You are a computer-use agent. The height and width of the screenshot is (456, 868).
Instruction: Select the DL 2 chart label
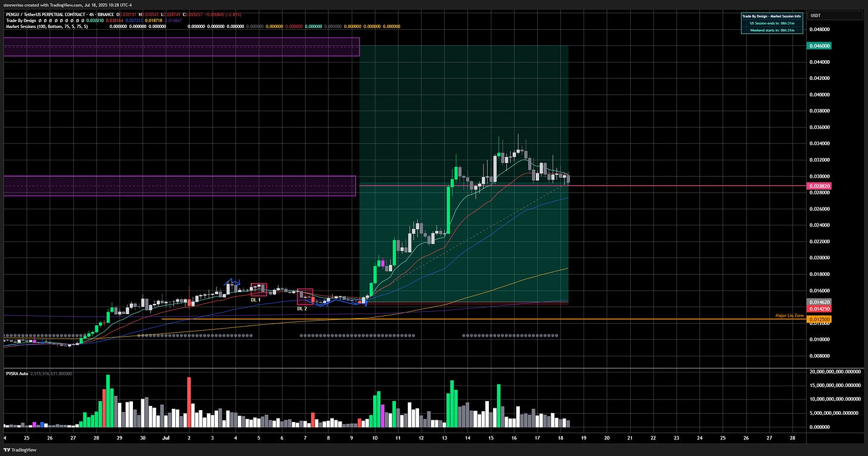(x=302, y=308)
